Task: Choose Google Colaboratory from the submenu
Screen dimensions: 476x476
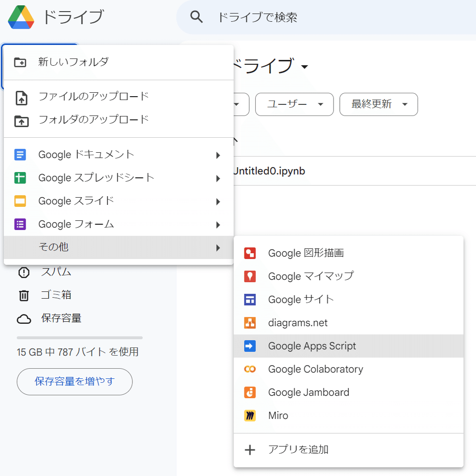Action: coord(348,369)
